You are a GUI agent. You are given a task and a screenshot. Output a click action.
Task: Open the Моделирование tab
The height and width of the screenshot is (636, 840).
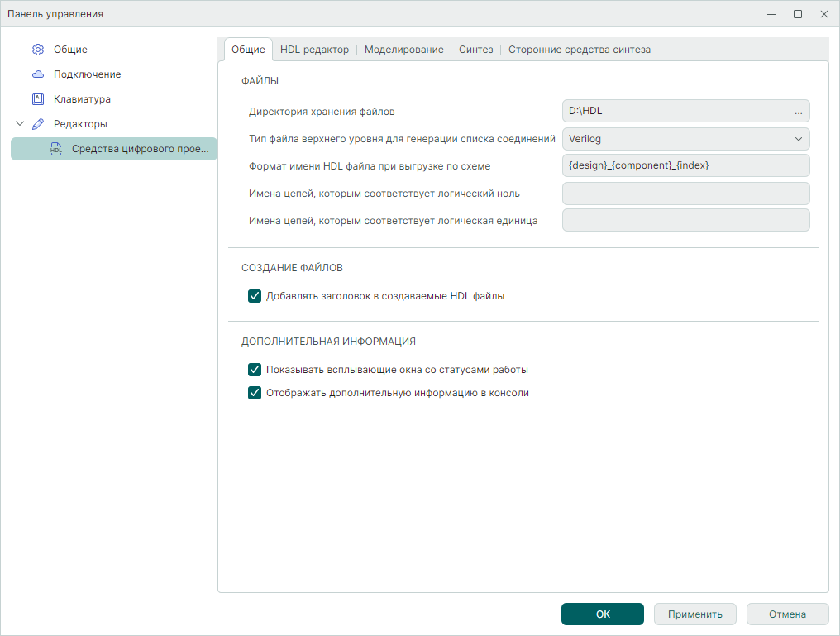coord(403,50)
